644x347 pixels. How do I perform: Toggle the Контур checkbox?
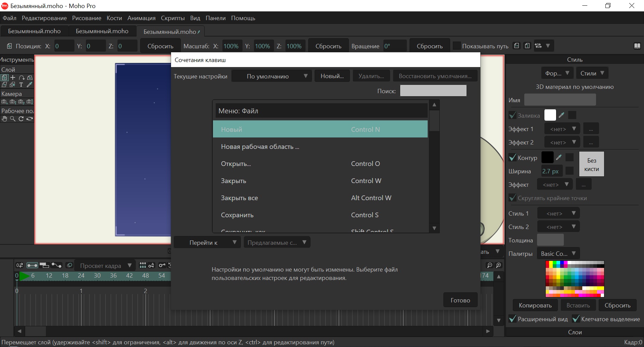tap(513, 158)
